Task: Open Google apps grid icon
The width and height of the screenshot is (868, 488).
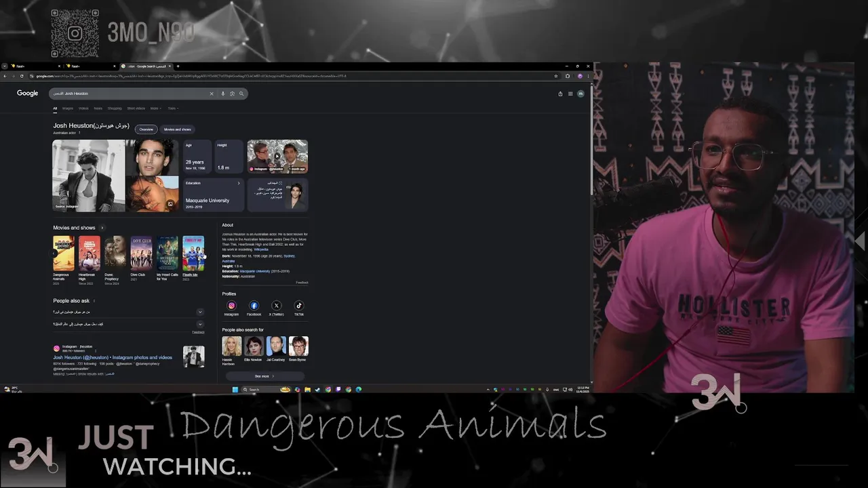Action: pyautogui.click(x=570, y=94)
